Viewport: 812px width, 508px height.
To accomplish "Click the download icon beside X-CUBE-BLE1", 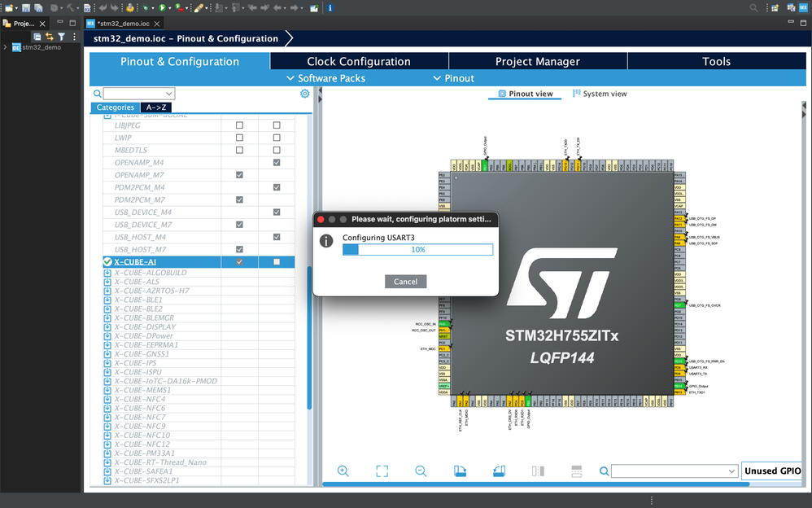I will pos(107,300).
